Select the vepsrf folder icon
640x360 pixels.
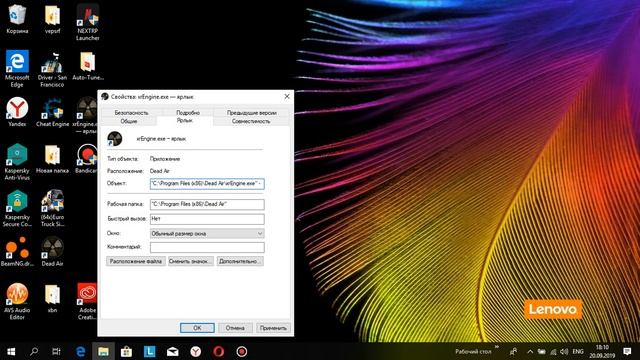52,19
